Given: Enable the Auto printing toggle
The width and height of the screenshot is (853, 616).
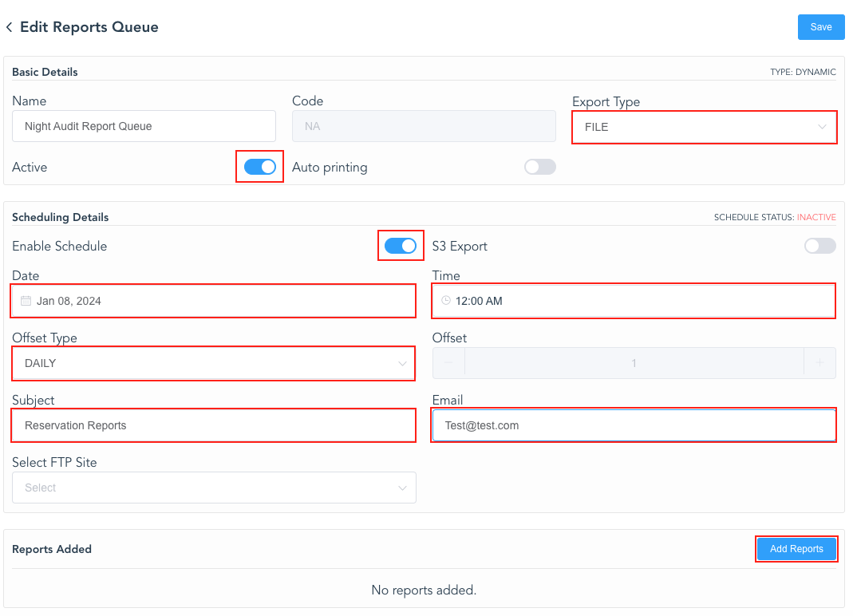Looking at the screenshot, I should click(539, 167).
